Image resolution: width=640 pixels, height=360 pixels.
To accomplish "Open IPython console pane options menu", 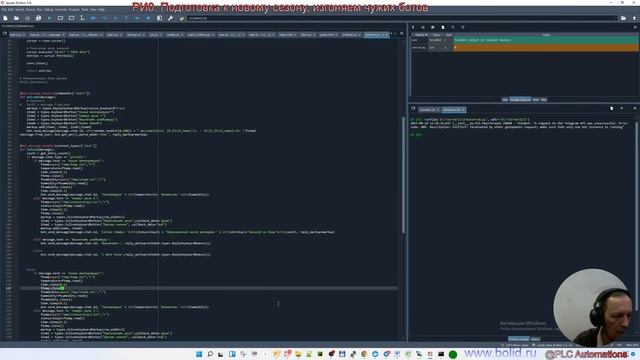I will point(635,109).
